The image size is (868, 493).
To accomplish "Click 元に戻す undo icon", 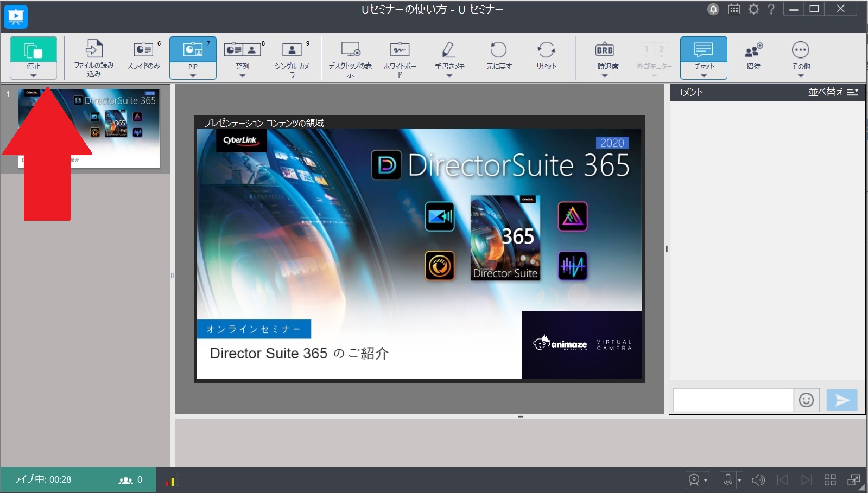I will 498,50.
